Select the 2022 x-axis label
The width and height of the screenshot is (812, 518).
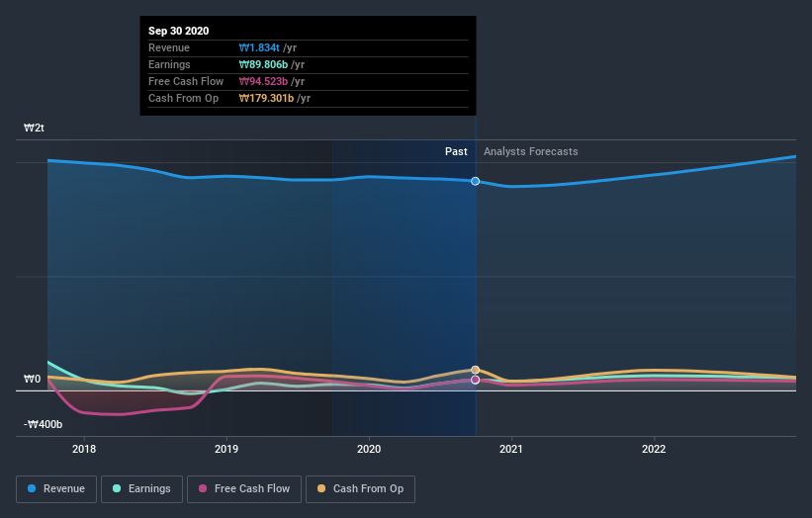[654, 449]
